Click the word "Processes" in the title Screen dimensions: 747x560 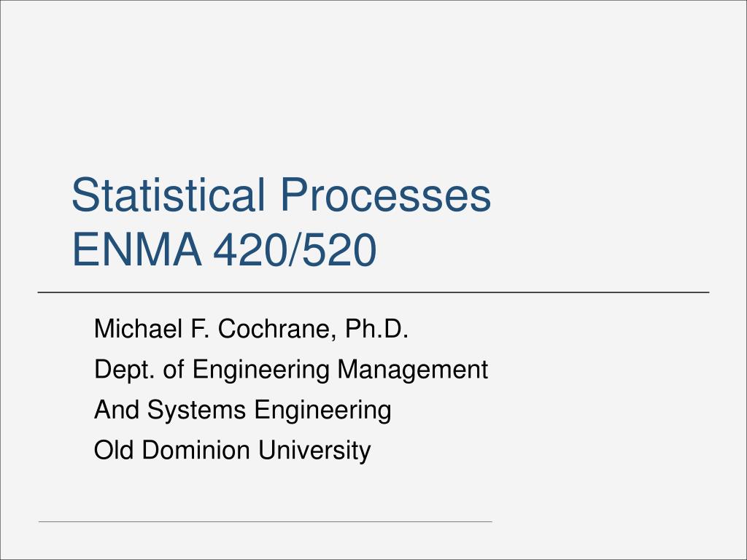click(385, 195)
